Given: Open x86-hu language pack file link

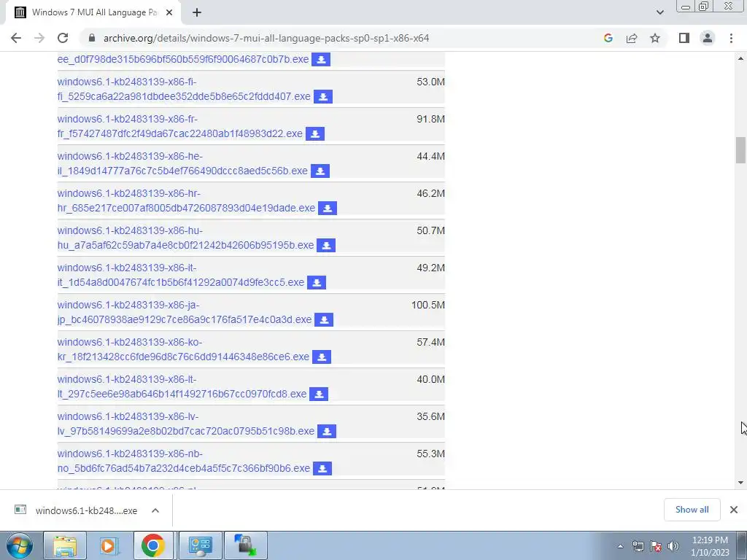Looking at the screenshot, I should (x=186, y=238).
